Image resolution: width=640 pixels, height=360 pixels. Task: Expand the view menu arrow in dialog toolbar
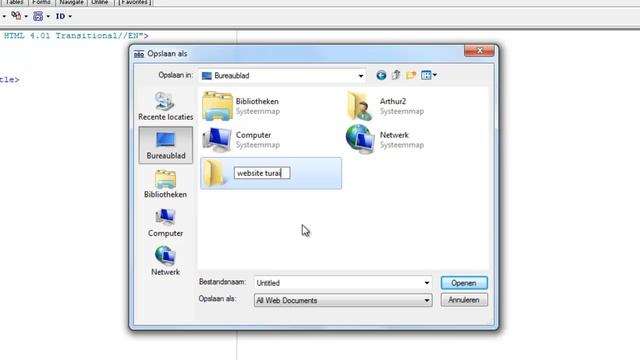click(x=435, y=75)
